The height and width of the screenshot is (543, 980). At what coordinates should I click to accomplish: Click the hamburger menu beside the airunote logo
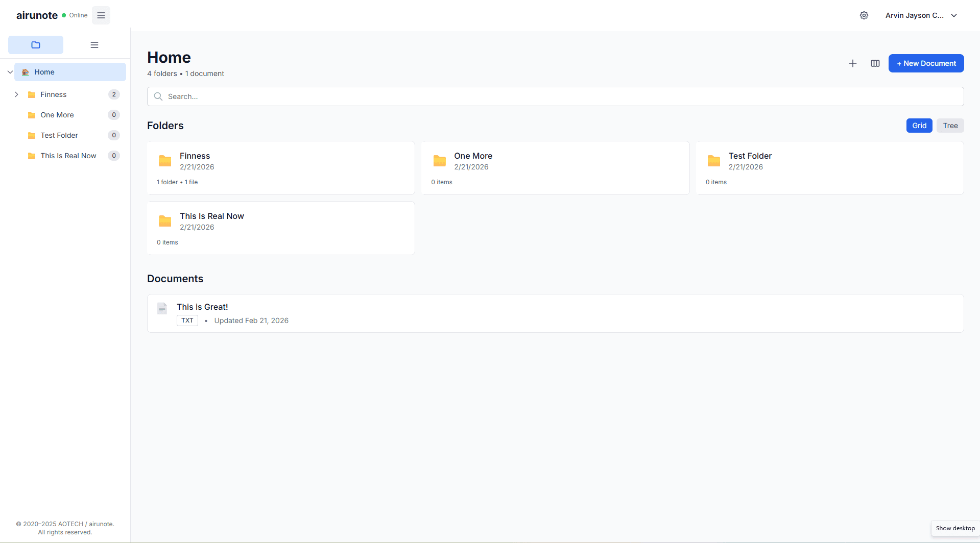coord(101,15)
